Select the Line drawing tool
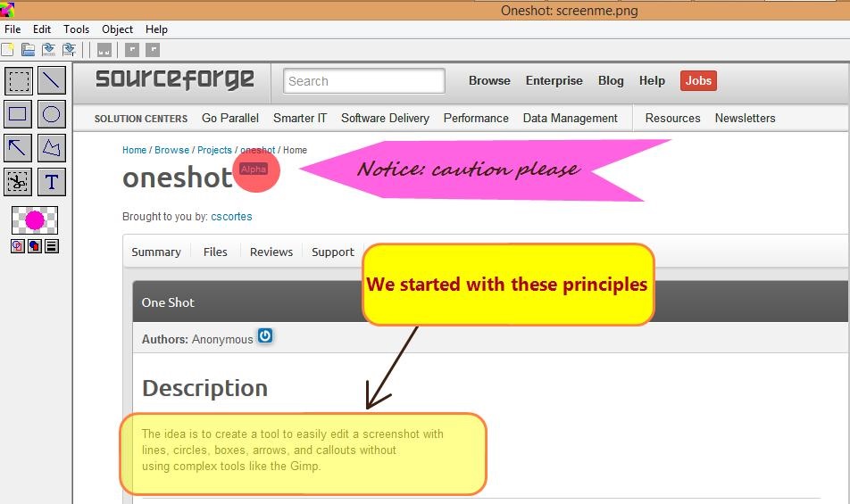The image size is (850, 504). 52,81
